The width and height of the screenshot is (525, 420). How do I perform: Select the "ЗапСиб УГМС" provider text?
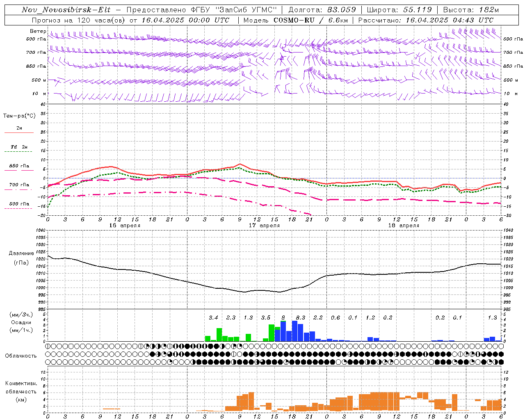pos(246,10)
